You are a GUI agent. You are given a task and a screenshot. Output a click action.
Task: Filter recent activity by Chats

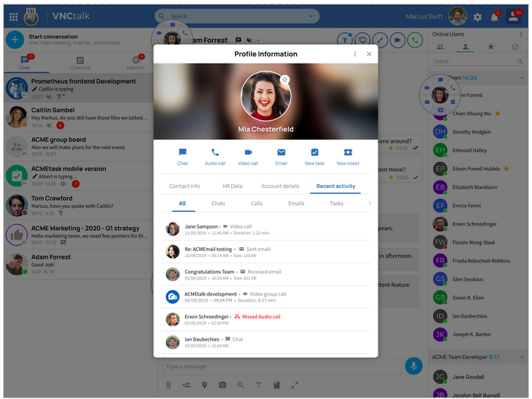(218, 203)
